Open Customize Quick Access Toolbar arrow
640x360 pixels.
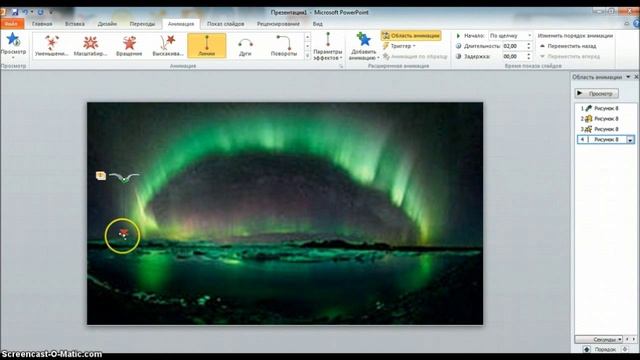pyautogui.click(x=51, y=12)
